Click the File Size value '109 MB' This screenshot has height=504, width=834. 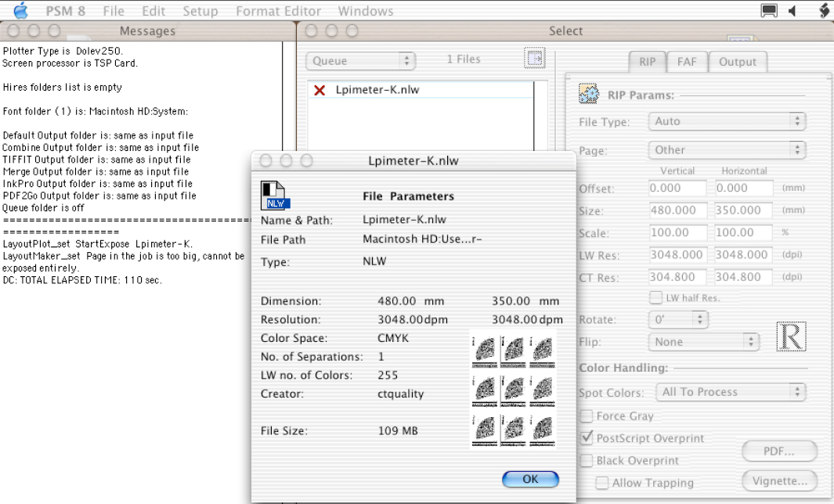[398, 431]
